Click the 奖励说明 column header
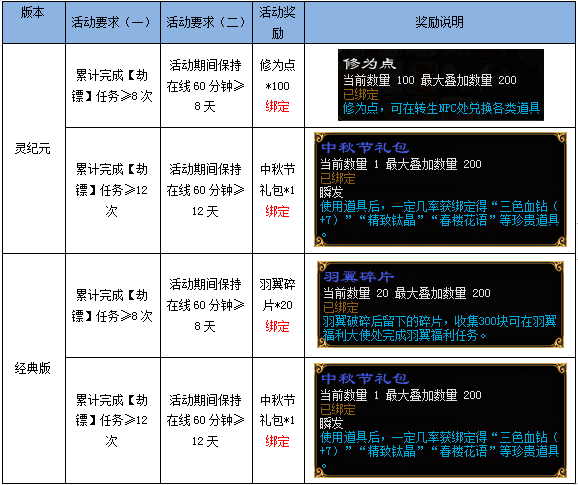This screenshot has height=485, width=578. (x=440, y=22)
